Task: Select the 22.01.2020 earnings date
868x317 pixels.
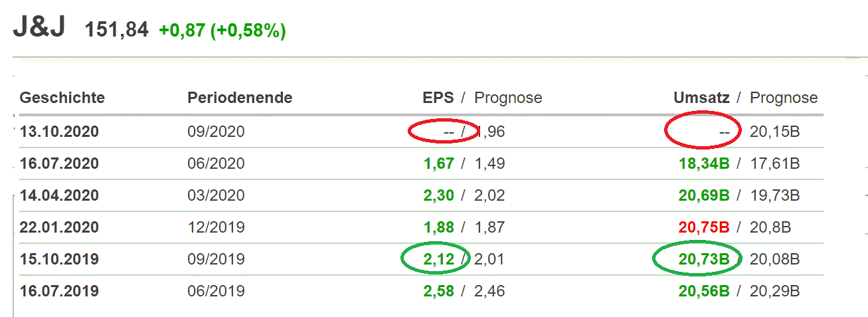Action: click(59, 227)
